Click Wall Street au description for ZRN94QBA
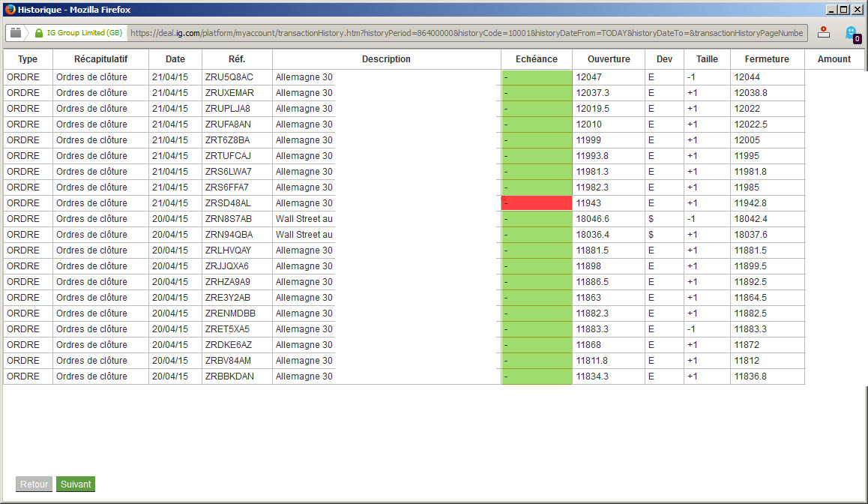 click(304, 235)
